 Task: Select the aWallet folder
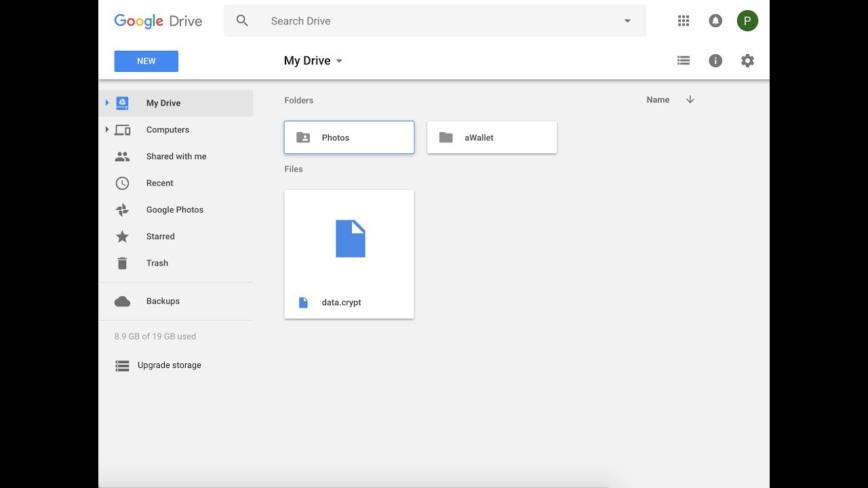(x=492, y=138)
